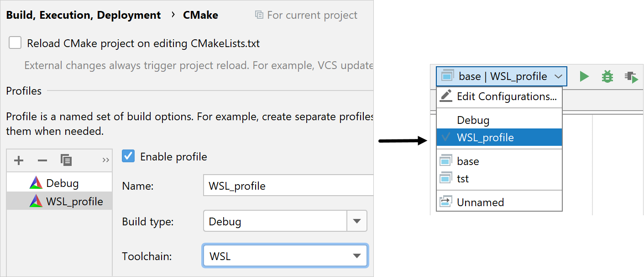
Task: Run the current configuration
Action: pyautogui.click(x=584, y=76)
